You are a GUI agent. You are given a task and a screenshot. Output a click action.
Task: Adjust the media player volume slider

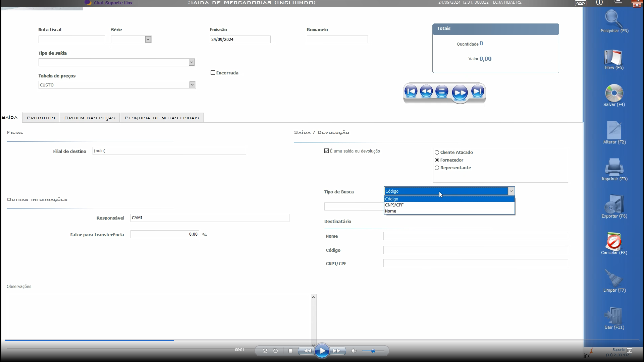tap(373, 351)
